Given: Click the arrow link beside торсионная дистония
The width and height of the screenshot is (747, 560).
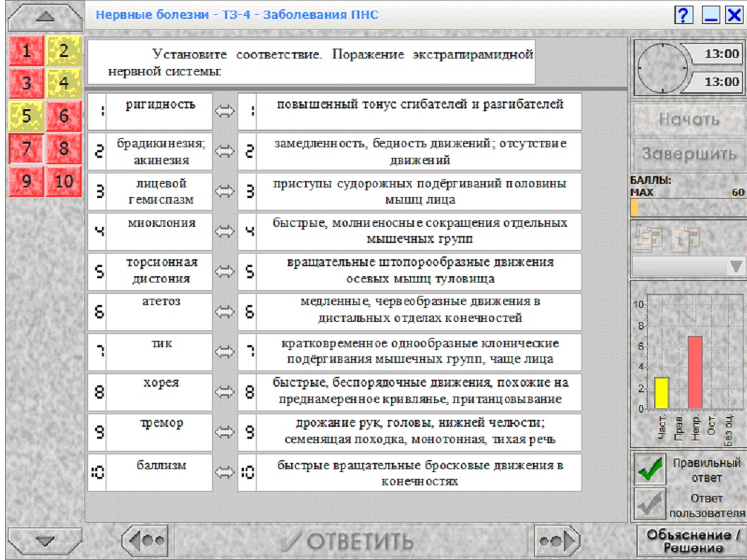Looking at the screenshot, I should [x=224, y=272].
